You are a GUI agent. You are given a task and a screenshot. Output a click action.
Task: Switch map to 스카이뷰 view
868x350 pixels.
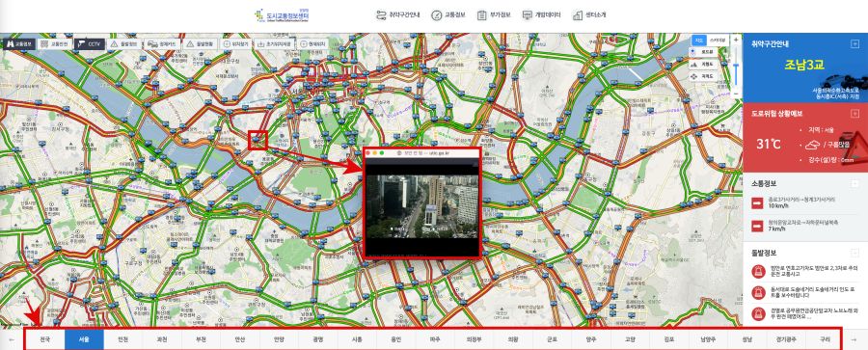click(717, 40)
